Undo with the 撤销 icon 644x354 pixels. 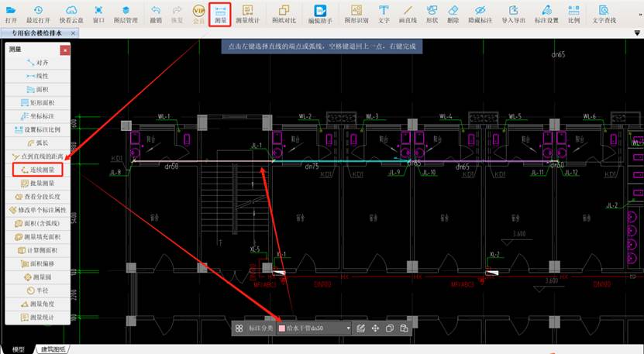tap(156, 14)
